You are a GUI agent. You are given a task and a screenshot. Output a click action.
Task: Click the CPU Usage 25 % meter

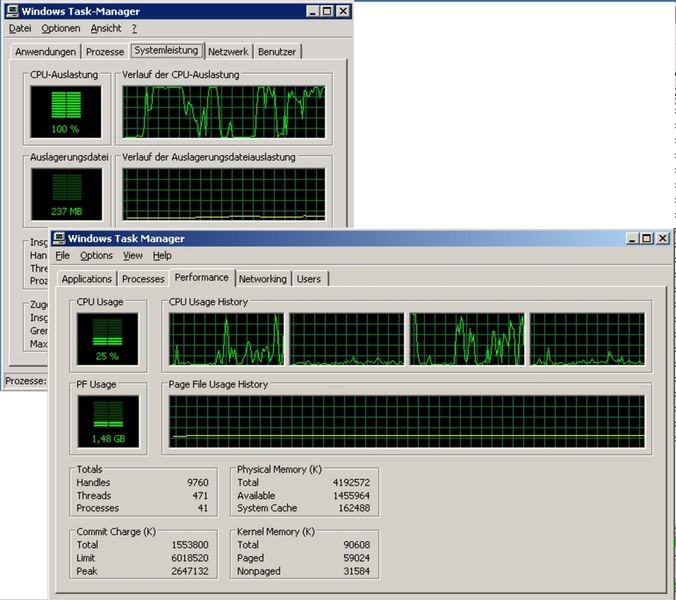point(107,339)
